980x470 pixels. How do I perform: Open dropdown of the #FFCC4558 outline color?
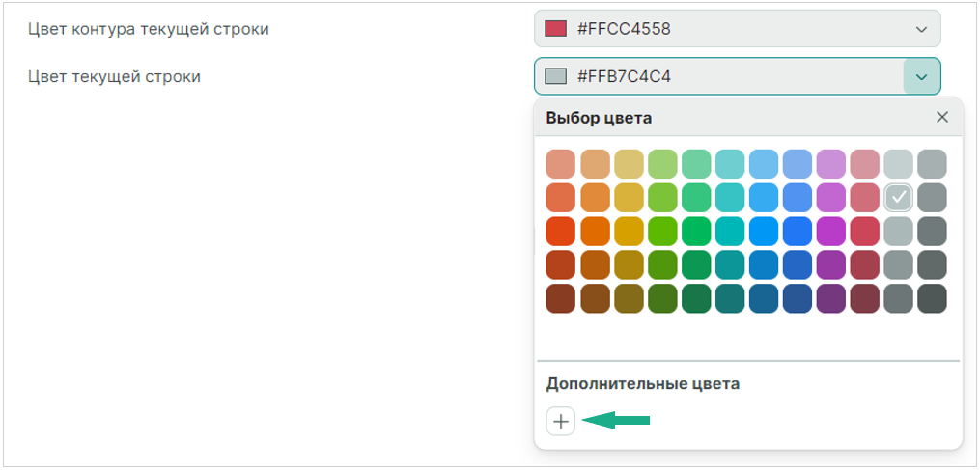point(921,29)
